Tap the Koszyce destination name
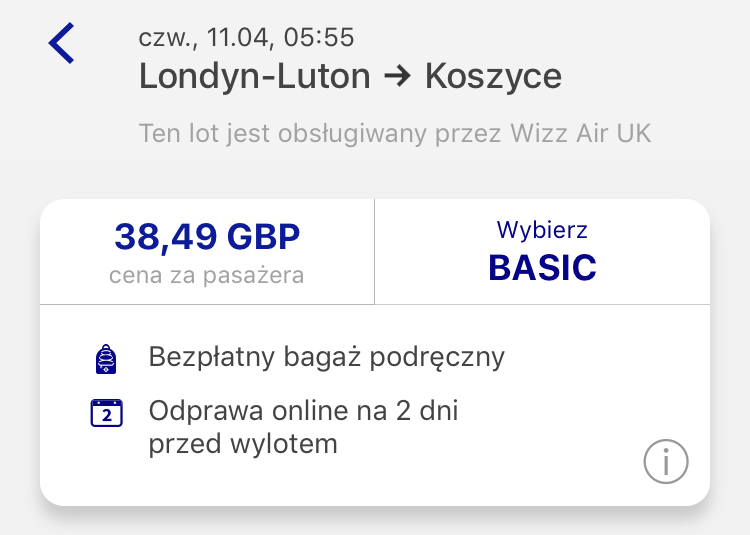The image size is (750, 535). pyautogui.click(x=493, y=76)
